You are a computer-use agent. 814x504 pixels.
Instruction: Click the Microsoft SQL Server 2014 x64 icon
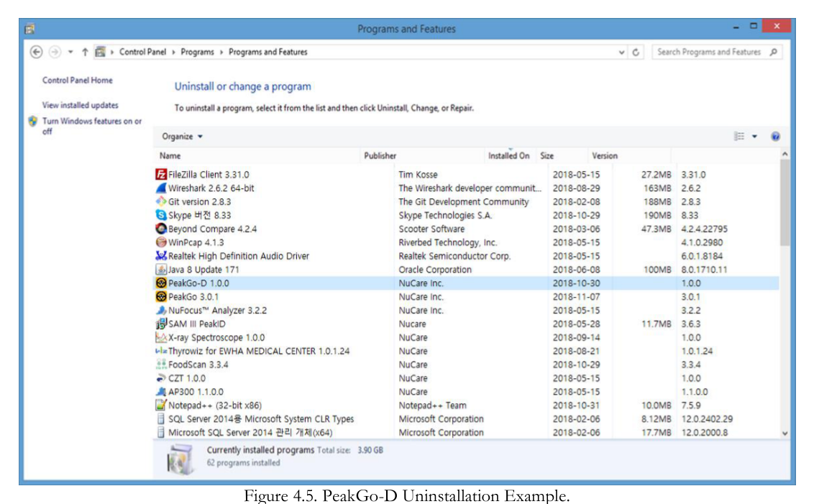coord(161,432)
